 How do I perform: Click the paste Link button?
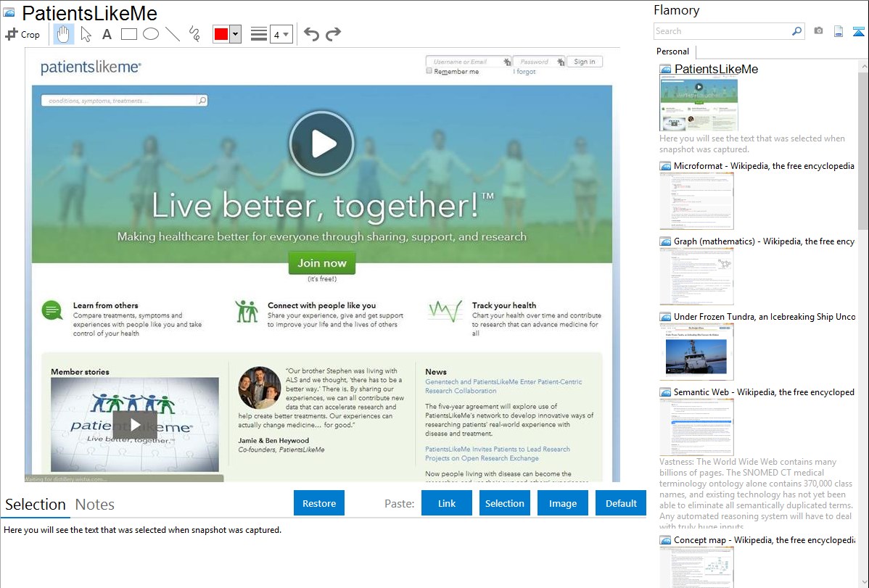coord(447,503)
